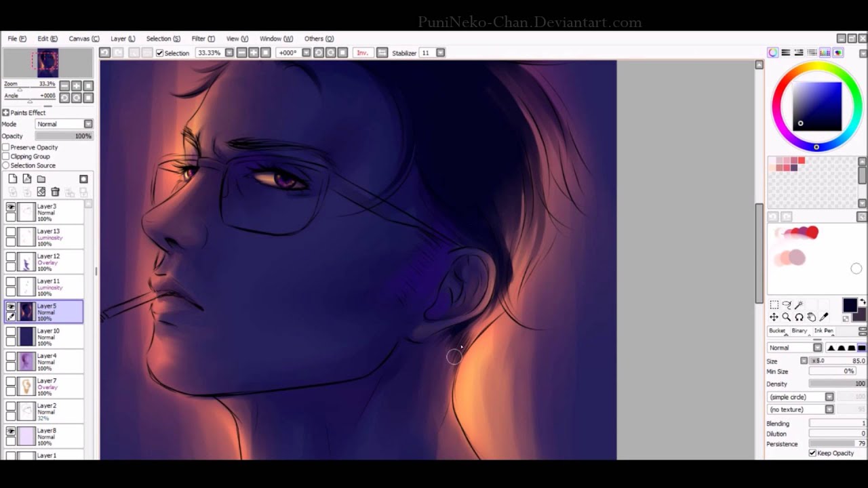
Task: Reset the canvas zoom
Action: pyautogui.click(x=89, y=85)
